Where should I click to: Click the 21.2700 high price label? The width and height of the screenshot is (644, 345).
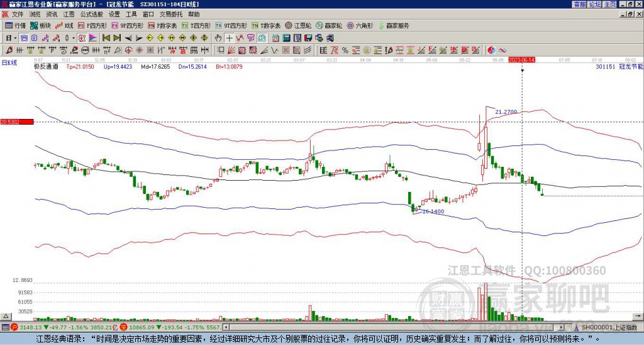(x=506, y=111)
